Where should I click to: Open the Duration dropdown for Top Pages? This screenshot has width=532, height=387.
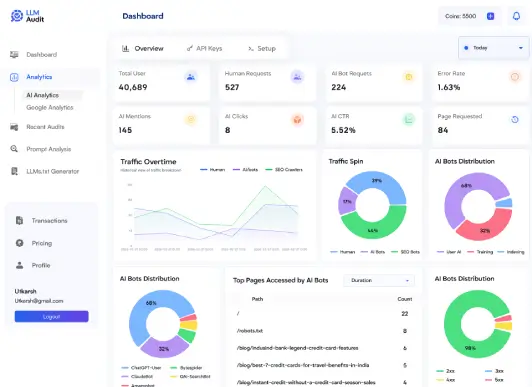(x=379, y=280)
